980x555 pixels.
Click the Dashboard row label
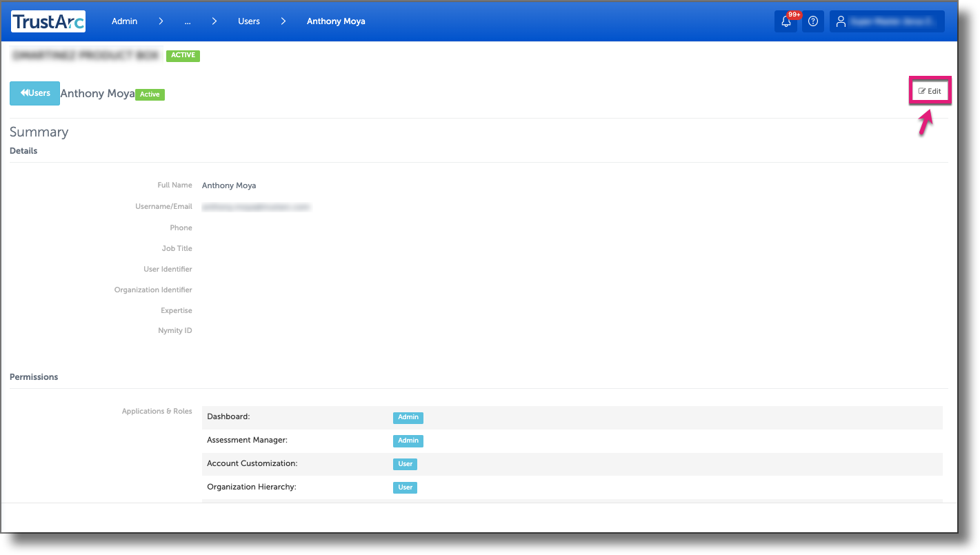[228, 417]
